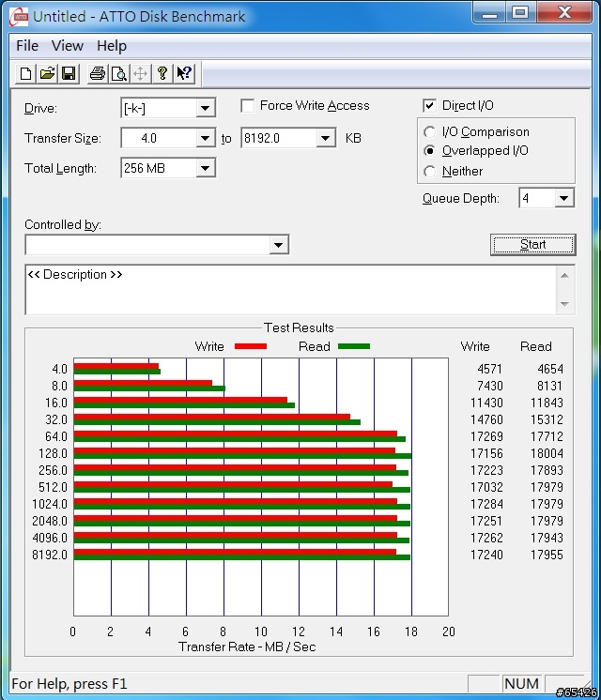
Task: Open the File menu
Action: pyautogui.click(x=27, y=46)
